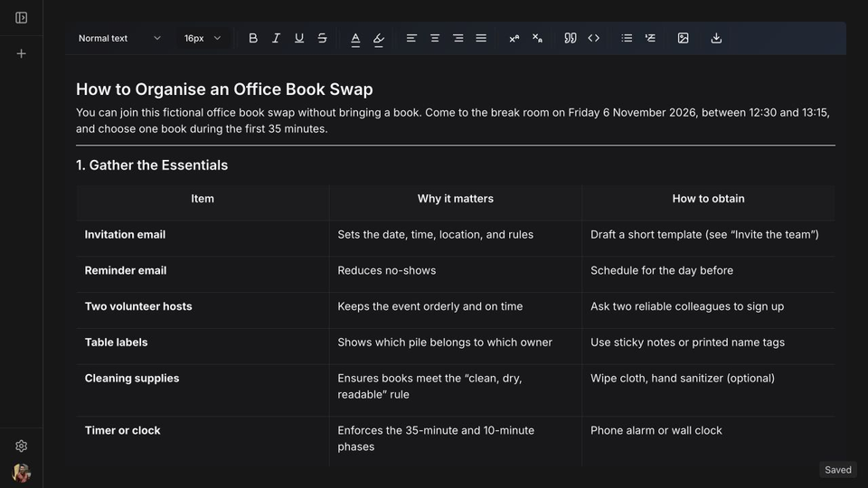Insert a bulleted list
The width and height of the screenshot is (868, 488).
coord(627,38)
